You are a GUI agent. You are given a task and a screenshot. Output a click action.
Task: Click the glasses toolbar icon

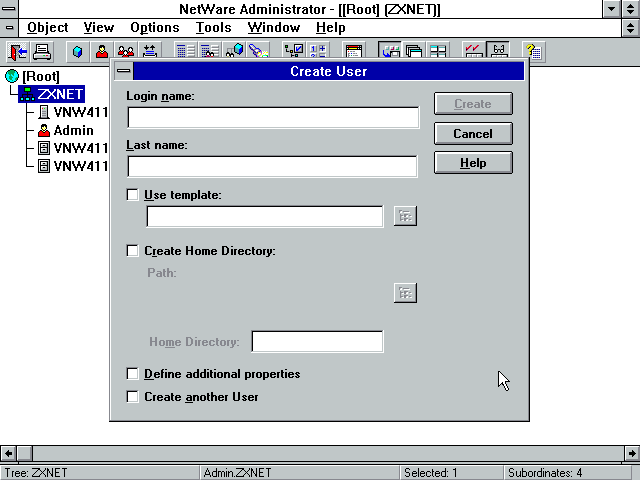click(x=498, y=52)
